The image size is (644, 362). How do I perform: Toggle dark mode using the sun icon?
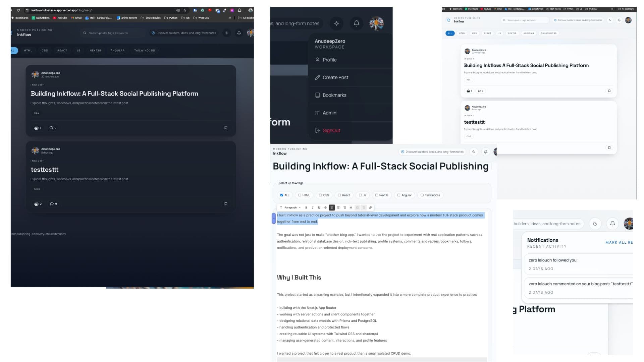pos(227,33)
